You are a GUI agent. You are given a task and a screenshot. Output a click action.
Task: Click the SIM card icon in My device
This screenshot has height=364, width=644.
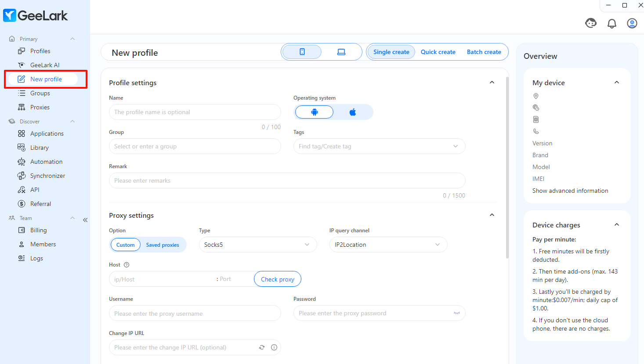[535, 119]
